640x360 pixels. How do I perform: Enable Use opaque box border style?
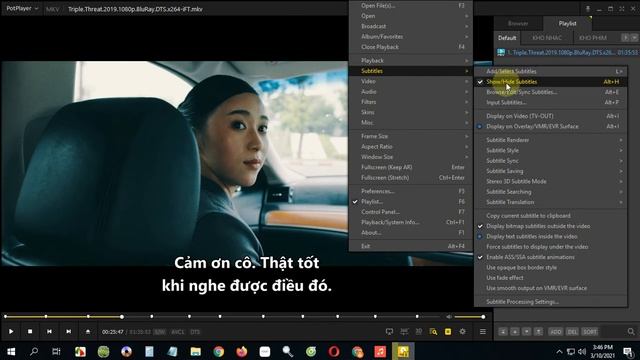(x=550, y=267)
